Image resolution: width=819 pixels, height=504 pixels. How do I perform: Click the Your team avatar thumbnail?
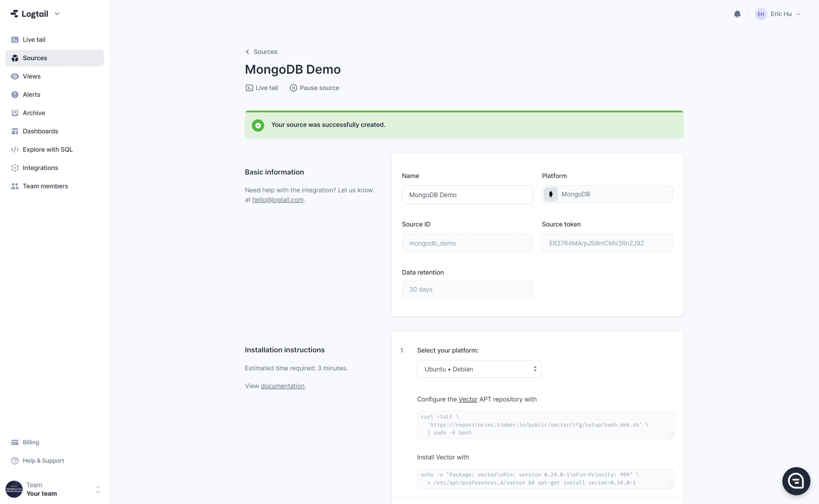tap(14, 489)
